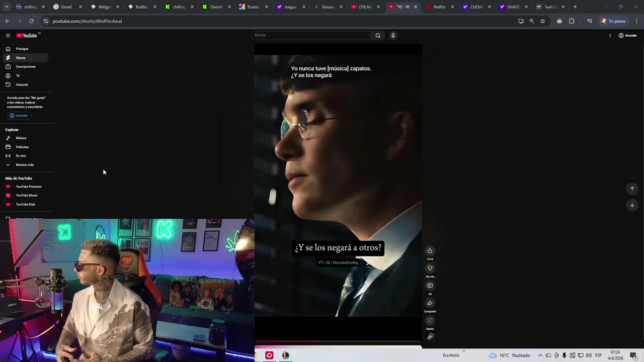Image resolution: width=644 pixels, height=362 pixels.
Task: Open the zoom magnifier in address bar
Action: tap(531, 21)
